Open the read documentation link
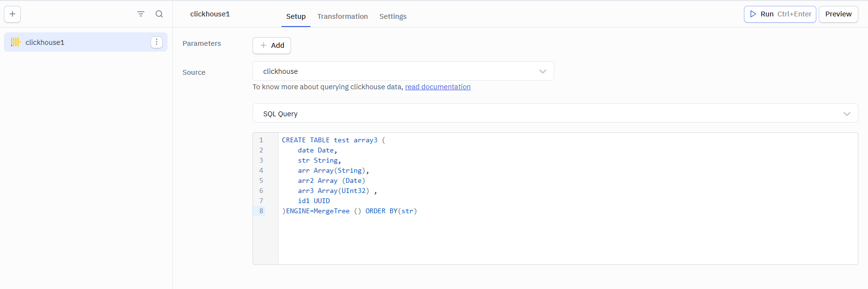Viewport: 868px width, 289px height. (x=437, y=87)
